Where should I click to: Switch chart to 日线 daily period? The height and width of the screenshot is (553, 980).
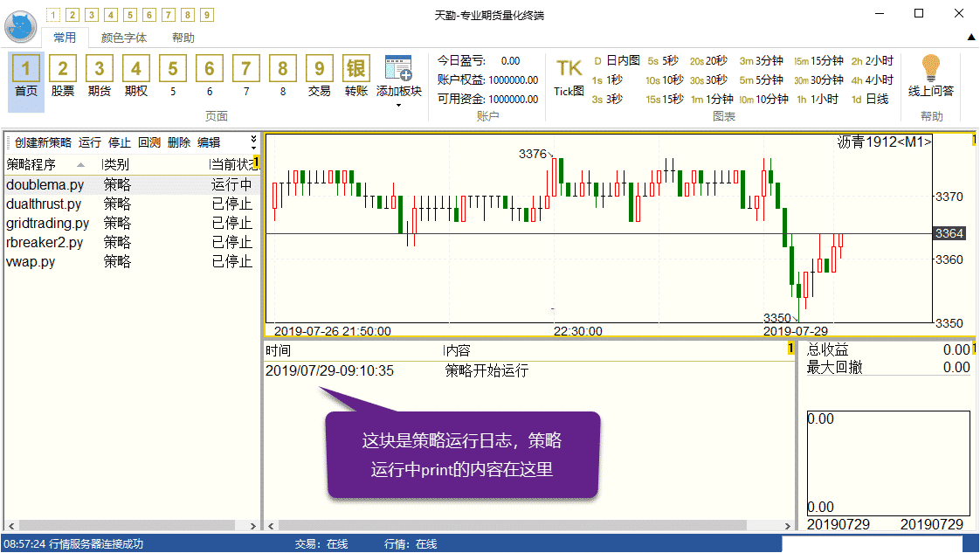coord(870,100)
